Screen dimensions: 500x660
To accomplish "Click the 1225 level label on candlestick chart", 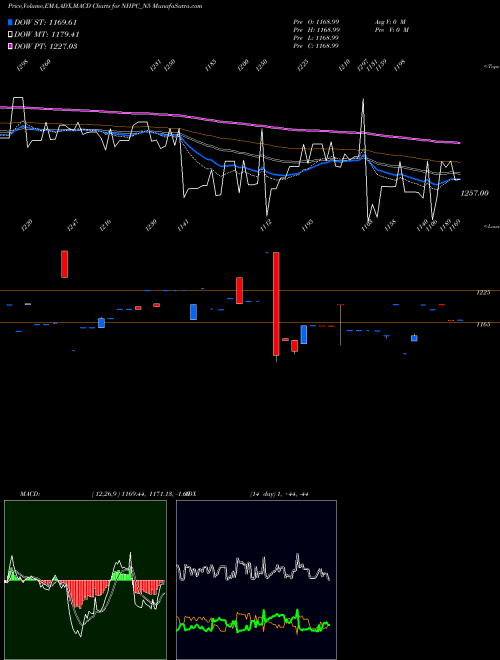I will point(483,293).
